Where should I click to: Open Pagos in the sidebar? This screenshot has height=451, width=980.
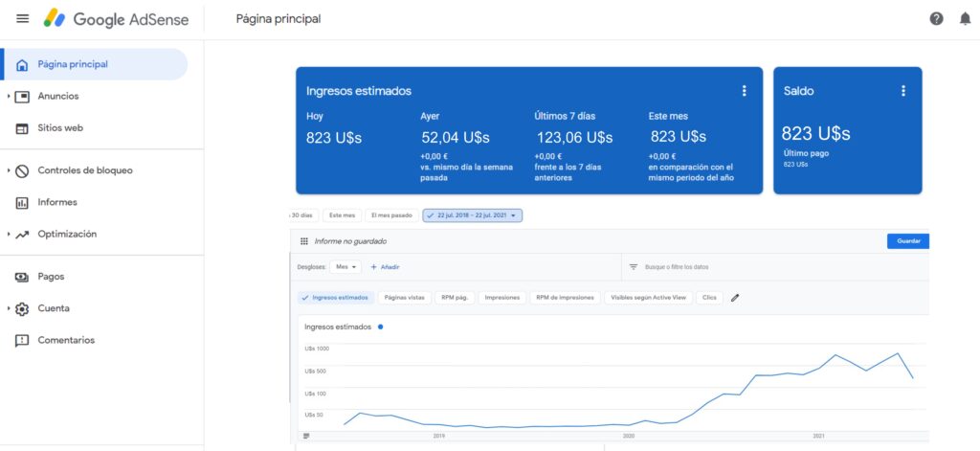coord(51,277)
